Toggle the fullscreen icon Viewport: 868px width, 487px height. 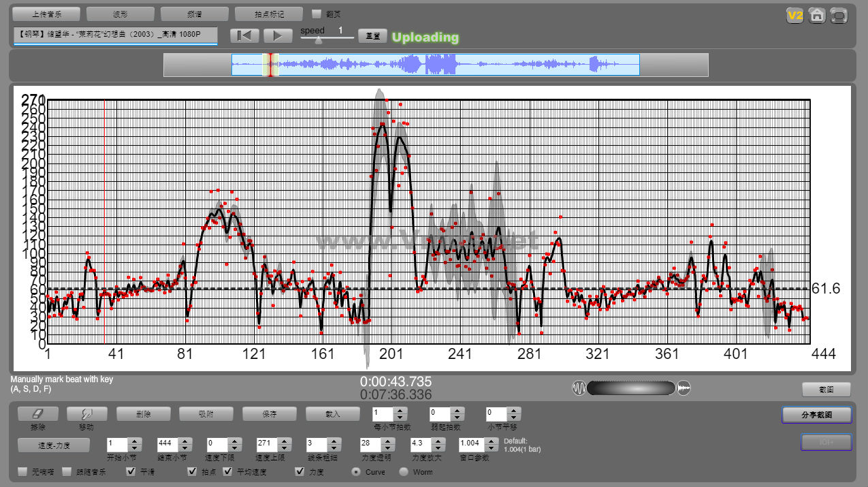(x=839, y=15)
